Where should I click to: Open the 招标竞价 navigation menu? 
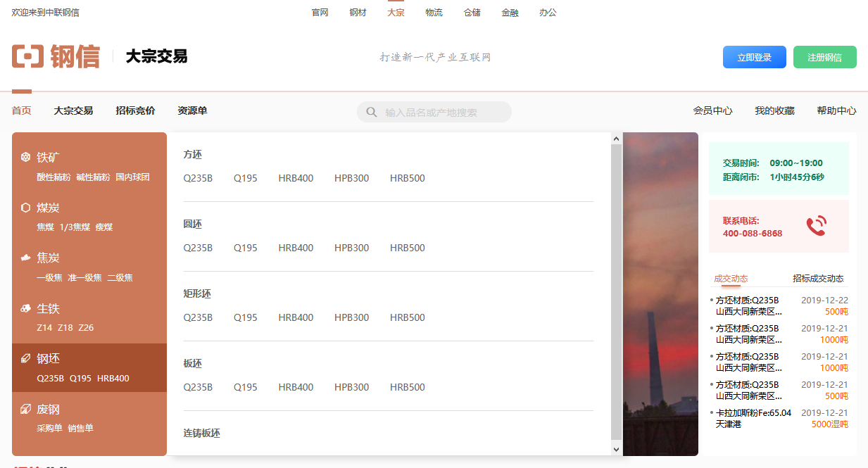point(135,110)
